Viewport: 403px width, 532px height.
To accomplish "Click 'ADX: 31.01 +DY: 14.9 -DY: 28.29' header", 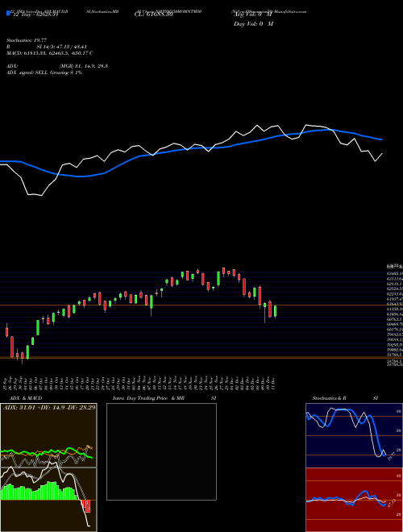I will point(49,407).
